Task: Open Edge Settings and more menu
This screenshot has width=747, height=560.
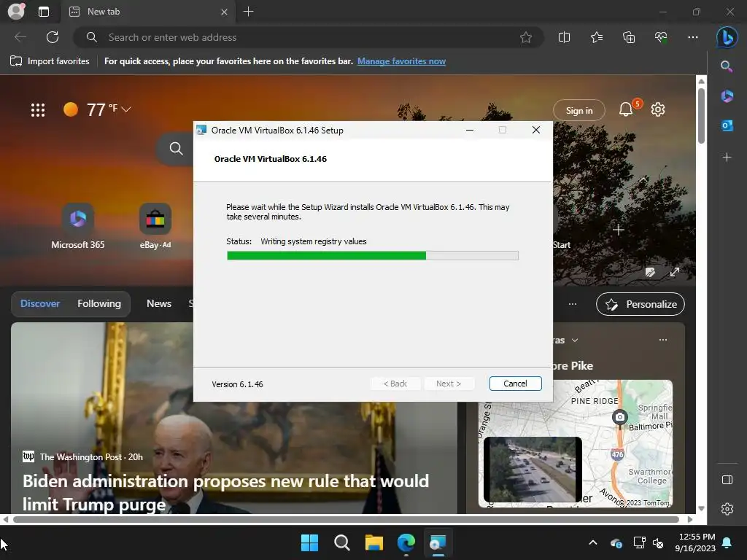Action: click(693, 37)
